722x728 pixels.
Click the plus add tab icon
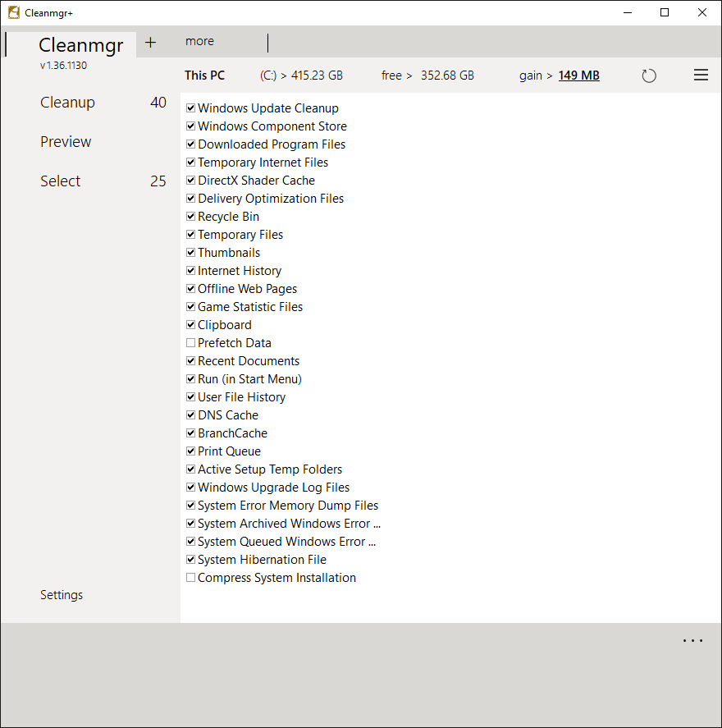coord(150,43)
